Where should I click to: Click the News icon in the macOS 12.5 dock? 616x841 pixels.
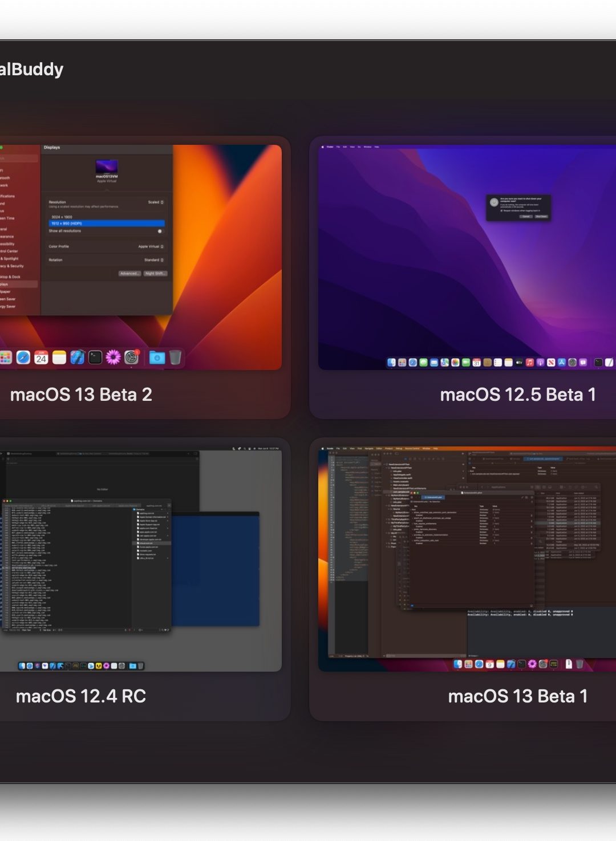click(550, 363)
